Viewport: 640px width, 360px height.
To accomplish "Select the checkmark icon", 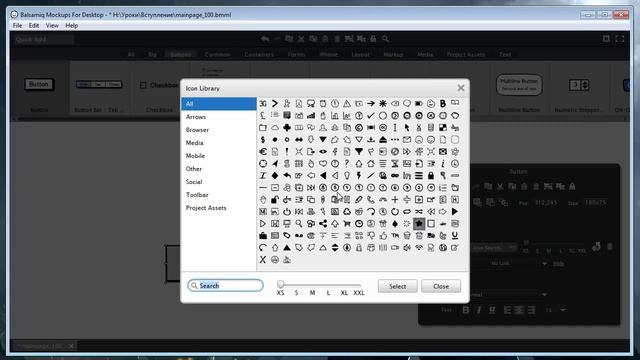I will 371,116.
